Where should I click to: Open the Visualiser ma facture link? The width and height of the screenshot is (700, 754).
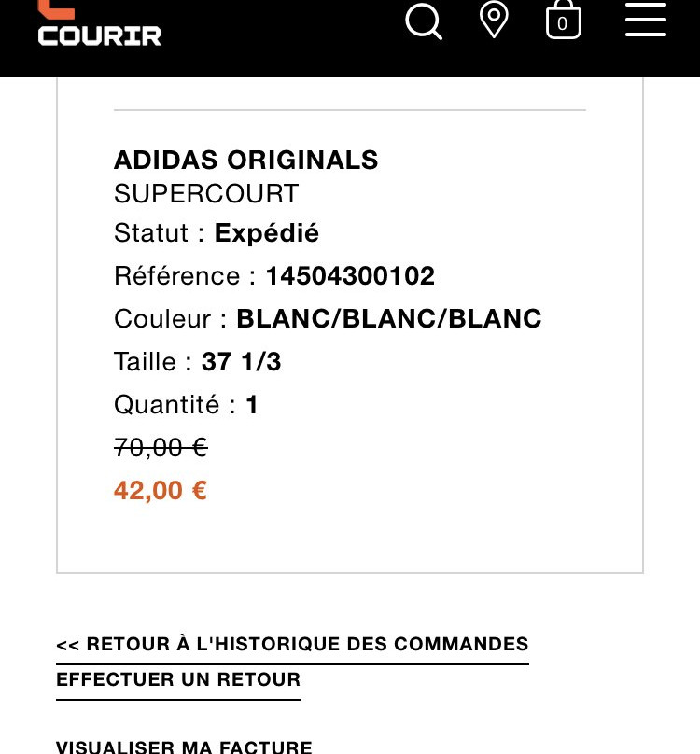(x=184, y=747)
